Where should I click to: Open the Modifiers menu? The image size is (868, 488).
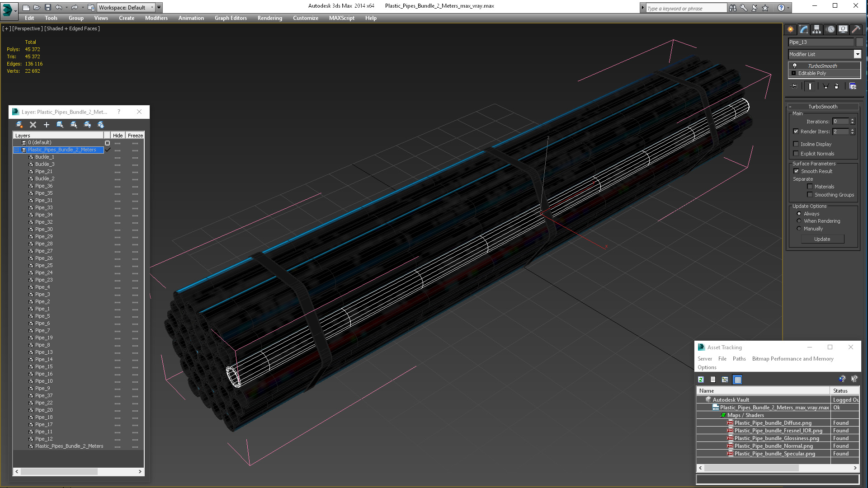[x=156, y=18]
